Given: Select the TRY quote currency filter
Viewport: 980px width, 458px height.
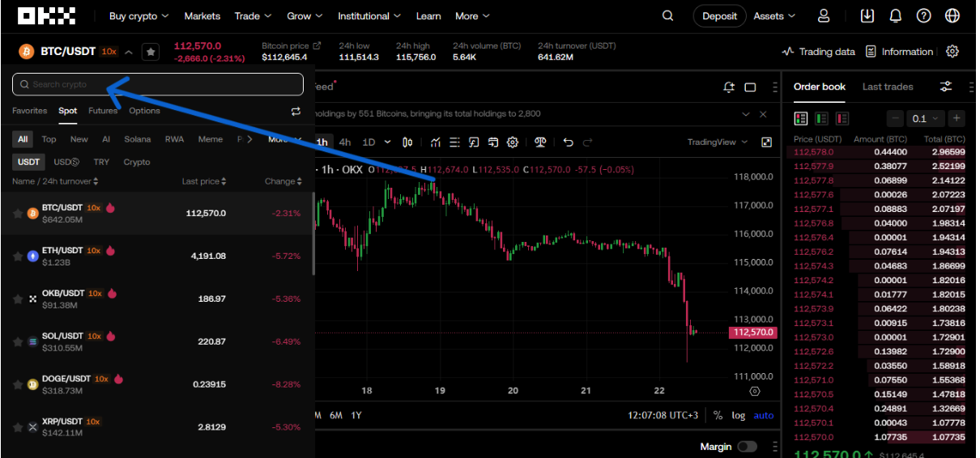Looking at the screenshot, I should pos(101,162).
